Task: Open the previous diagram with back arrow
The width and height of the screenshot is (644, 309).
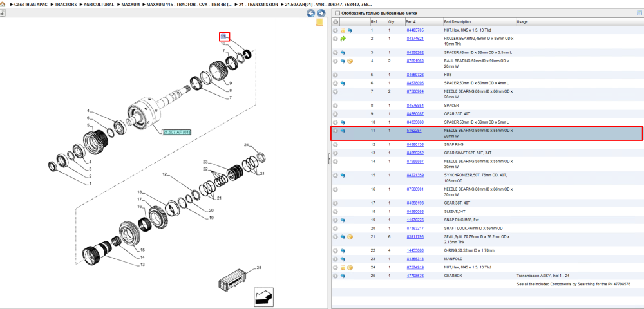Action: click(x=311, y=13)
